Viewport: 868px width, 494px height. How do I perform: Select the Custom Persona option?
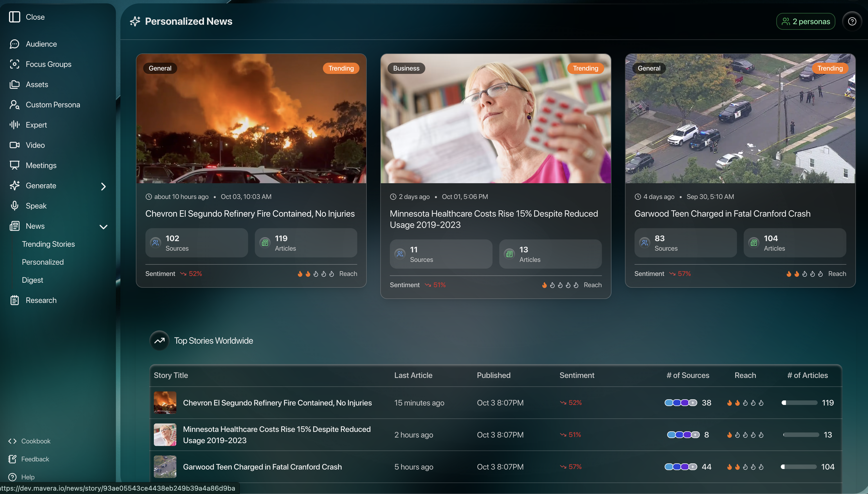point(53,105)
